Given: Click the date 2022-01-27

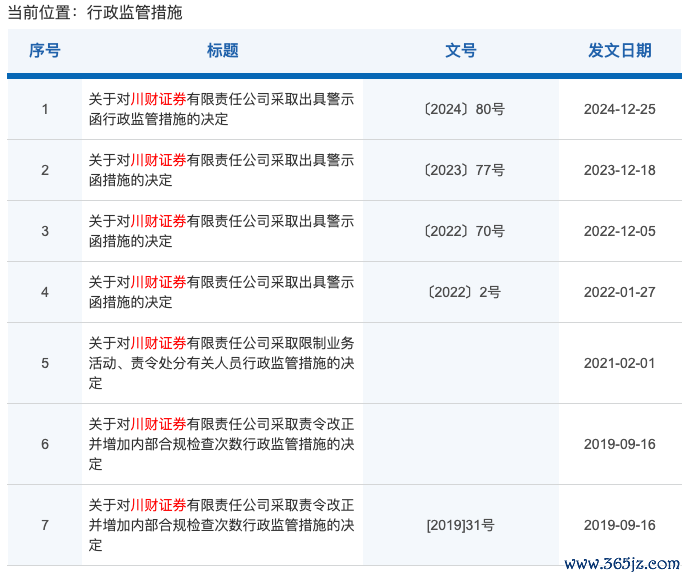Looking at the screenshot, I should click(x=620, y=292).
